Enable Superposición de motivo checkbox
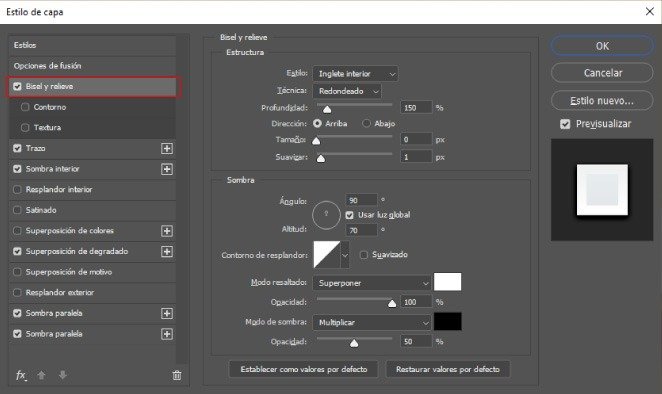 tap(17, 272)
